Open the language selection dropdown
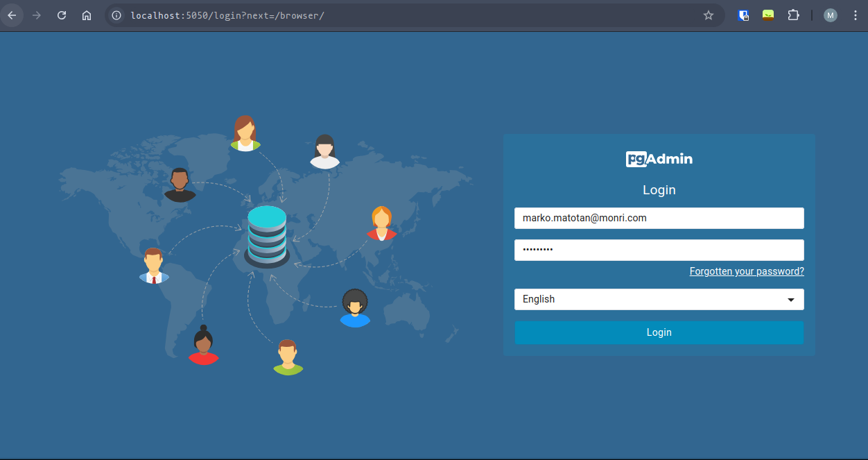Screen dimensions: 868x460 [659, 299]
